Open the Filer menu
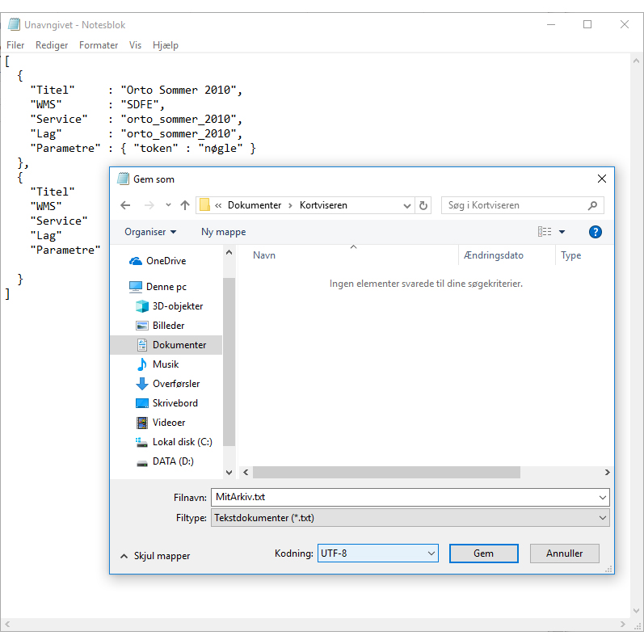This screenshot has height=644, width=644. (x=15, y=45)
